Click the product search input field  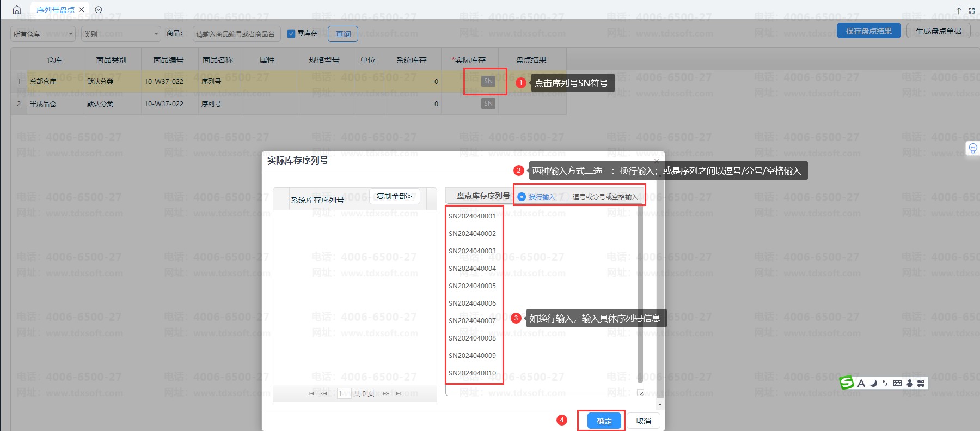point(236,34)
